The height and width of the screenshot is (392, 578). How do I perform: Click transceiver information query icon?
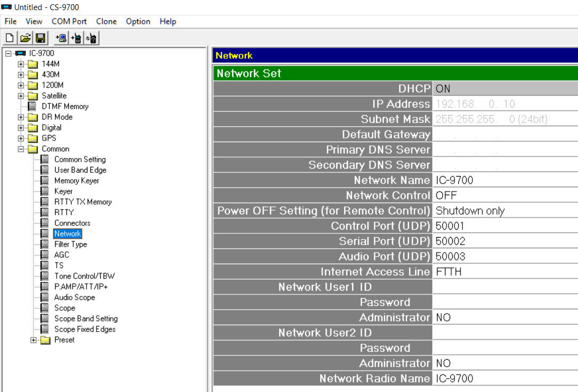click(91, 38)
